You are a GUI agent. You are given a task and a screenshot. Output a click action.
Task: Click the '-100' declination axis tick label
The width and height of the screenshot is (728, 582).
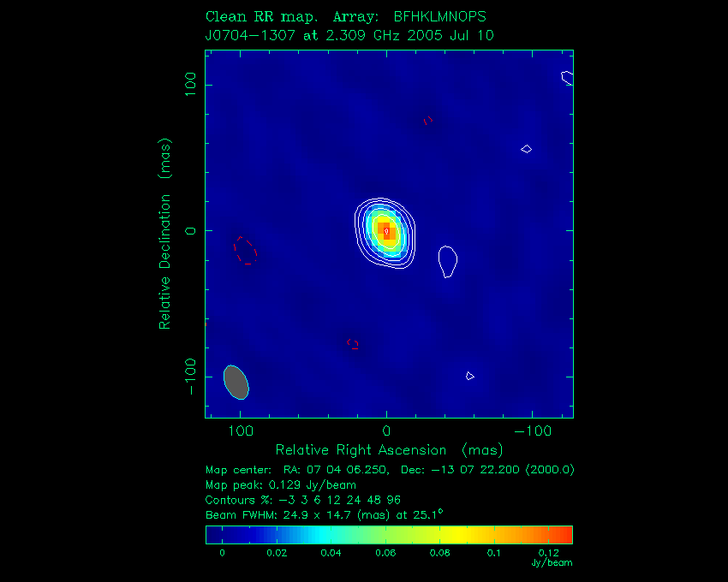coord(190,377)
